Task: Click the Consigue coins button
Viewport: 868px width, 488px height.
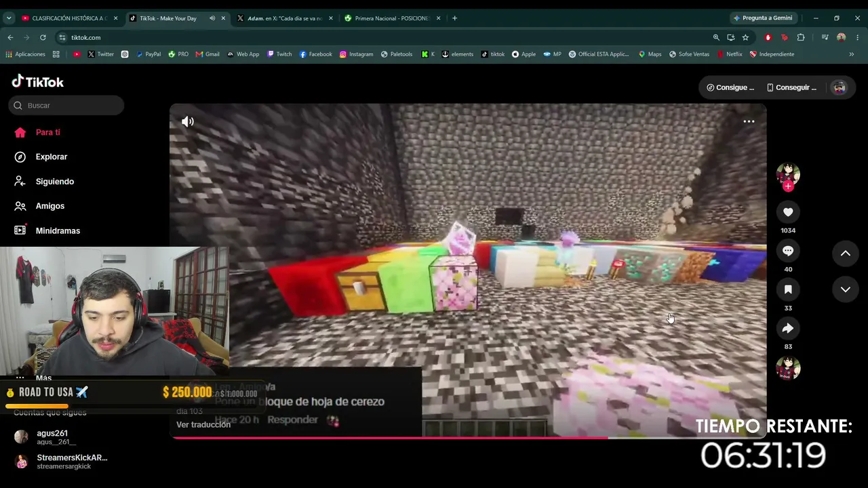Action: (x=730, y=87)
